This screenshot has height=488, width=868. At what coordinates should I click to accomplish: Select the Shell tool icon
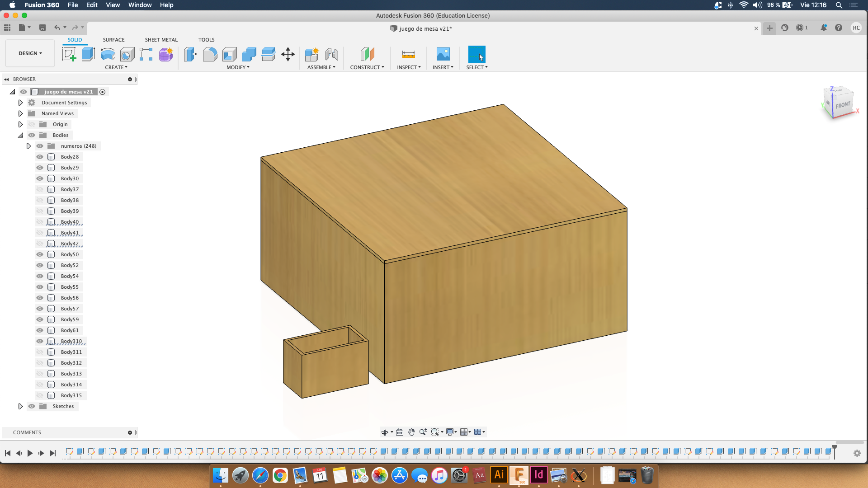point(230,54)
